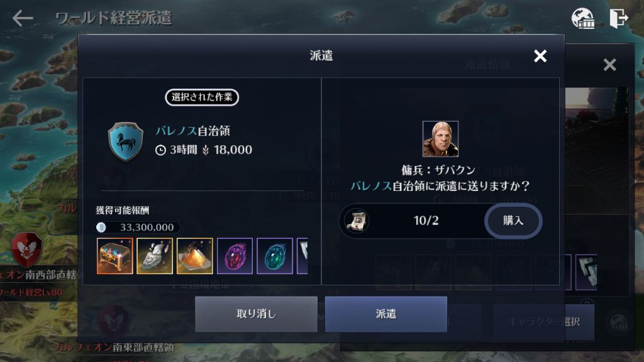
Task: Click the red eagle shield on map
Action: pos(26,249)
